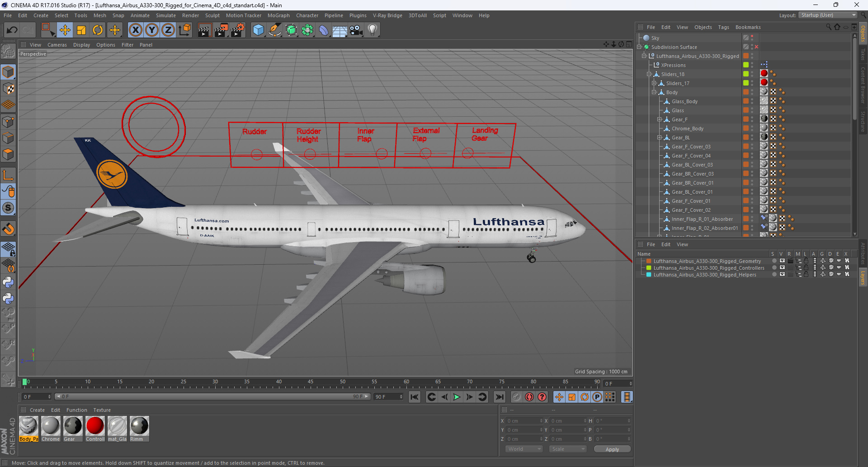This screenshot has height=467, width=868.
Task: Open the Layers vertical tab
Action: [863, 278]
